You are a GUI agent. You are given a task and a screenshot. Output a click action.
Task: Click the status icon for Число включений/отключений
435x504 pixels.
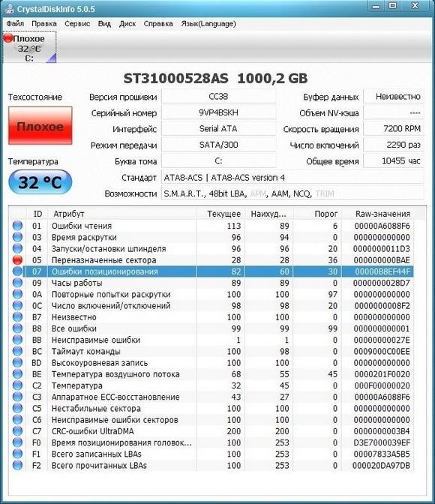(17, 306)
